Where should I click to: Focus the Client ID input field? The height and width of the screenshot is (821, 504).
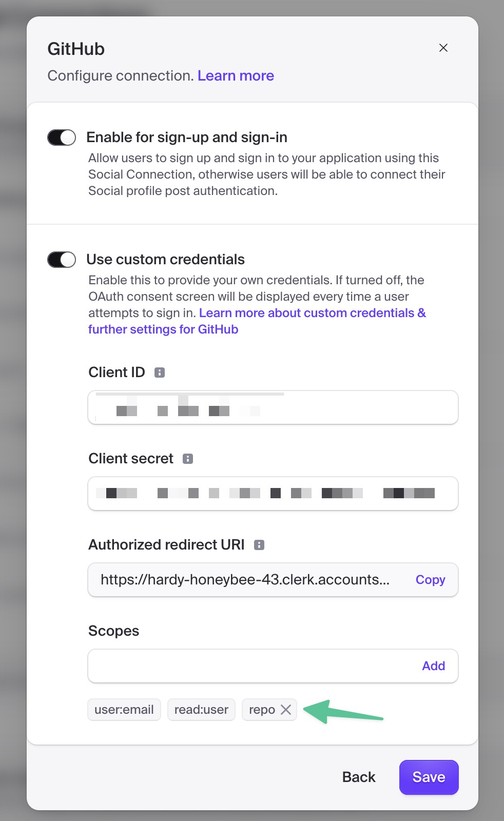click(x=273, y=408)
